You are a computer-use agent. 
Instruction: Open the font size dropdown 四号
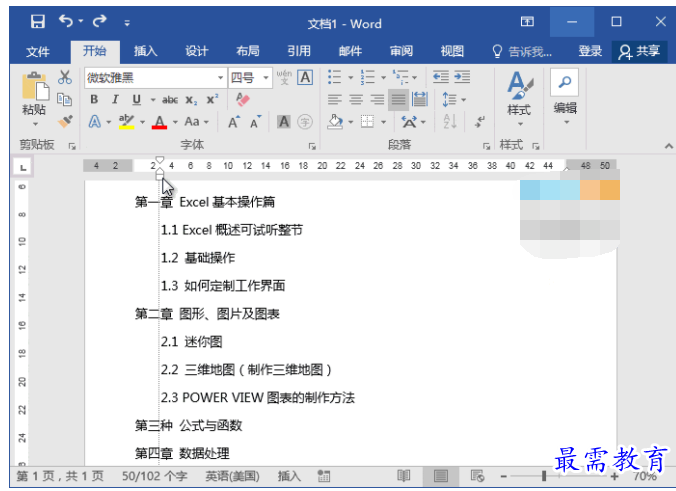(266, 78)
